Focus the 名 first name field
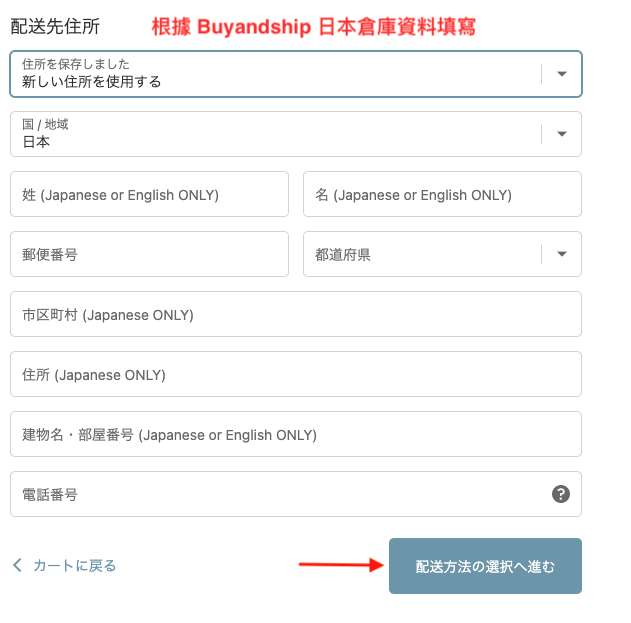The image size is (631, 623). click(442, 195)
